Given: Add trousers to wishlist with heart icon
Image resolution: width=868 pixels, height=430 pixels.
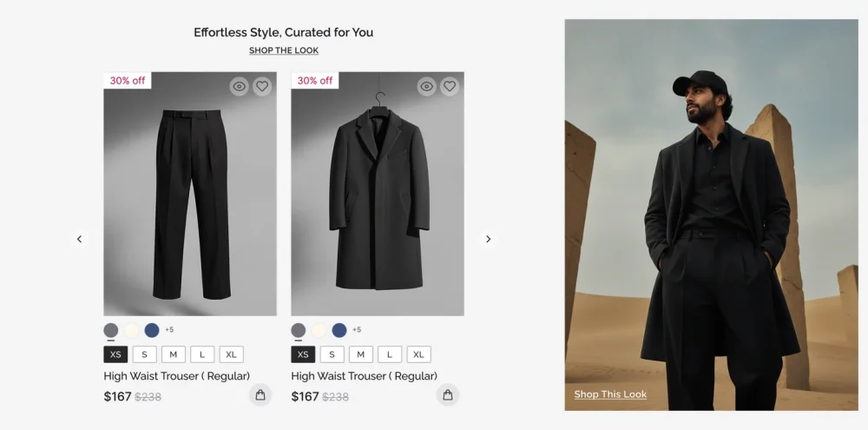Looking at the screenshot, I should click(x=262, y=86).
